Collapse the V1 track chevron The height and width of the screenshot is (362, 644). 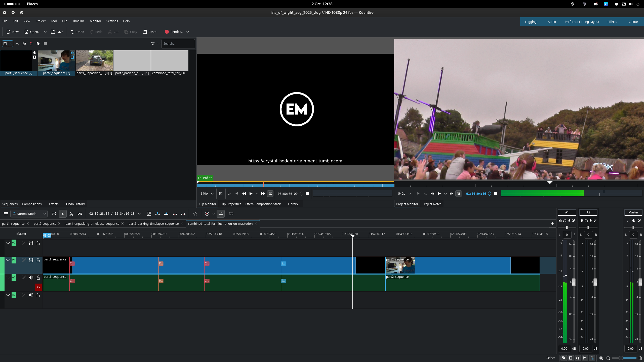pyautogui.click(x=8, y=260)
